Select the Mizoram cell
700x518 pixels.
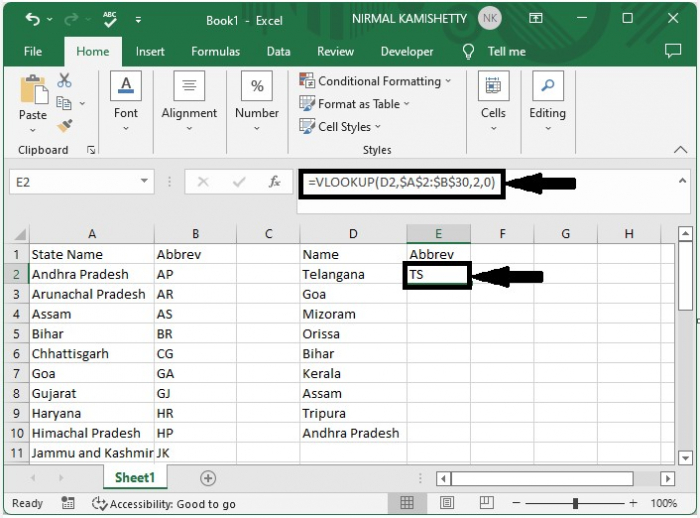(353, 314)
